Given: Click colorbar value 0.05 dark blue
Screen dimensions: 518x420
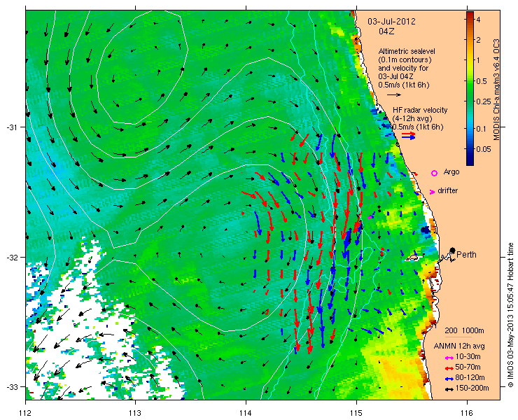Looking at the screenshot, I should coord(470,149).
